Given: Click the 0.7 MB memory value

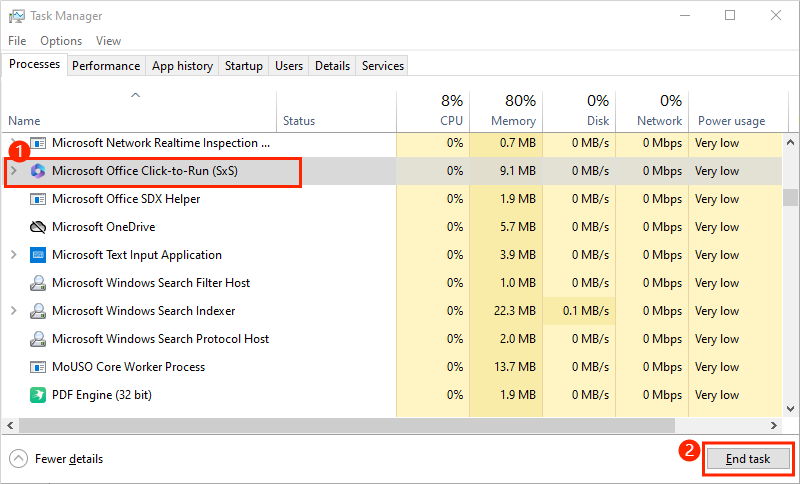Looking at the screenshot, I should [518, 143].
